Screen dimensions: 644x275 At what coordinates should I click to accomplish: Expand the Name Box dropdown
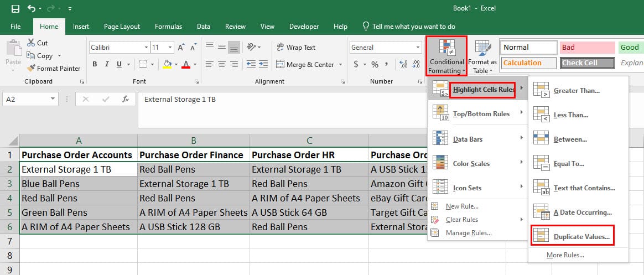(52, 99)
